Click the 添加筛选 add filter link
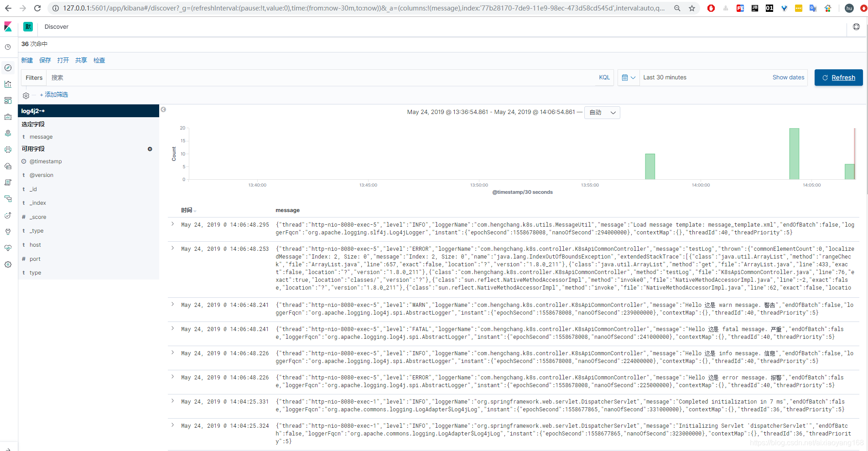The height and width of the screenshot is (451, 868). point(54,95)
